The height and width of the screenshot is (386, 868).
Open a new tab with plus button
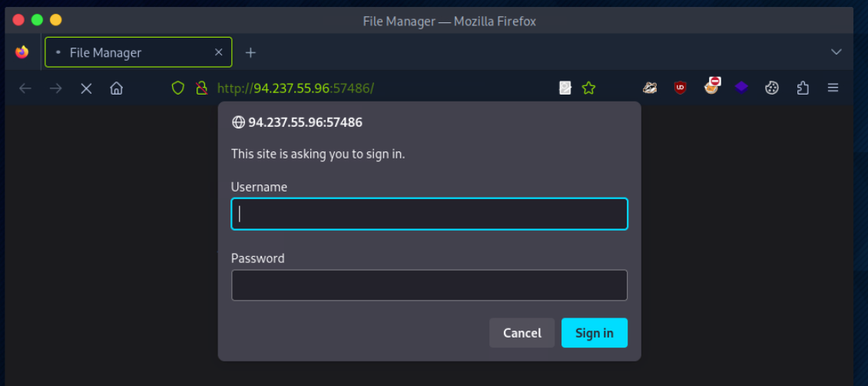point(250,52)
